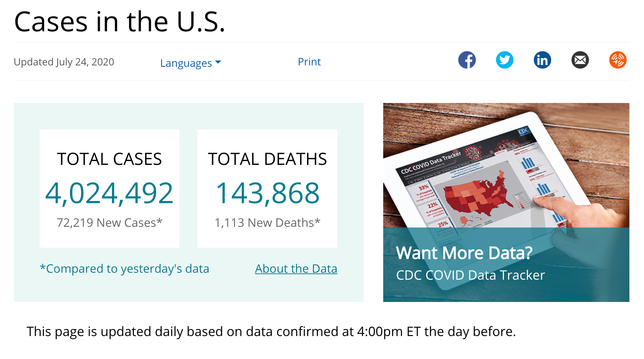Open the Languages dropdown
The width and height of the screenshot is (644, 359).
coord(186,63)
